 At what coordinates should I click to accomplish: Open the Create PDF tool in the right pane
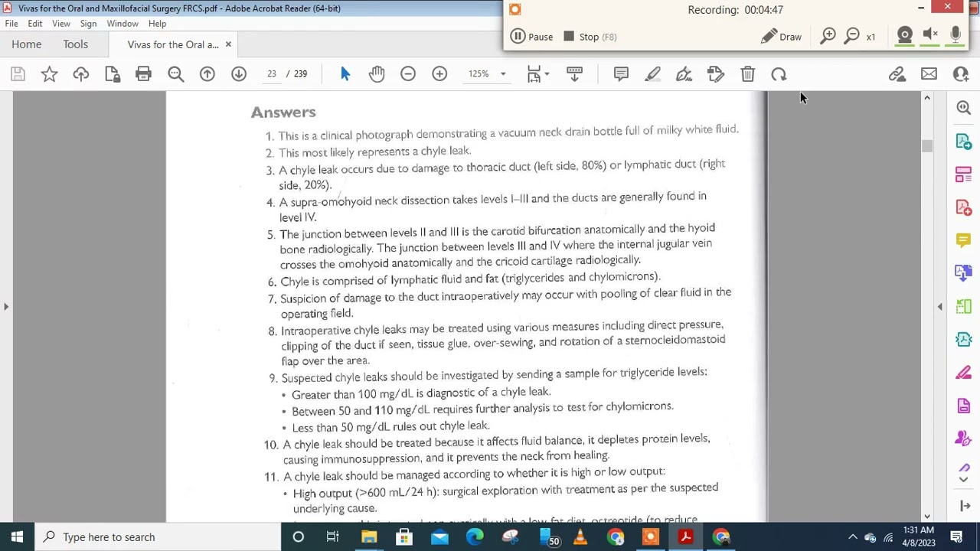963,207
